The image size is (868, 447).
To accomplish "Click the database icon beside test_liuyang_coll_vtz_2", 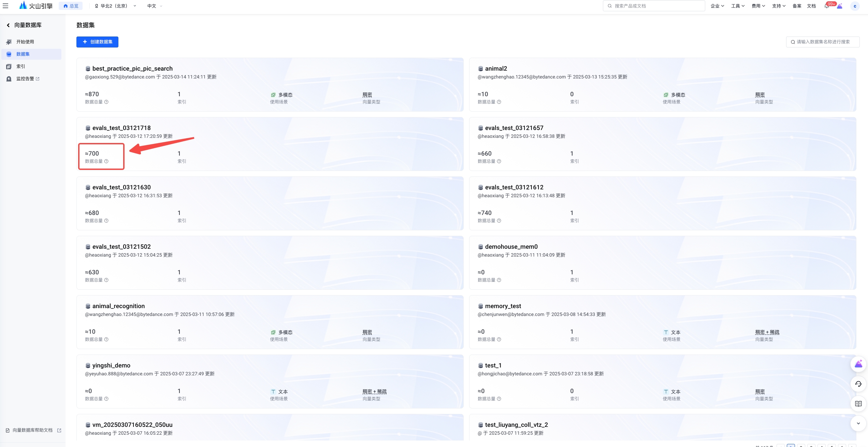I will pos(480,425).
